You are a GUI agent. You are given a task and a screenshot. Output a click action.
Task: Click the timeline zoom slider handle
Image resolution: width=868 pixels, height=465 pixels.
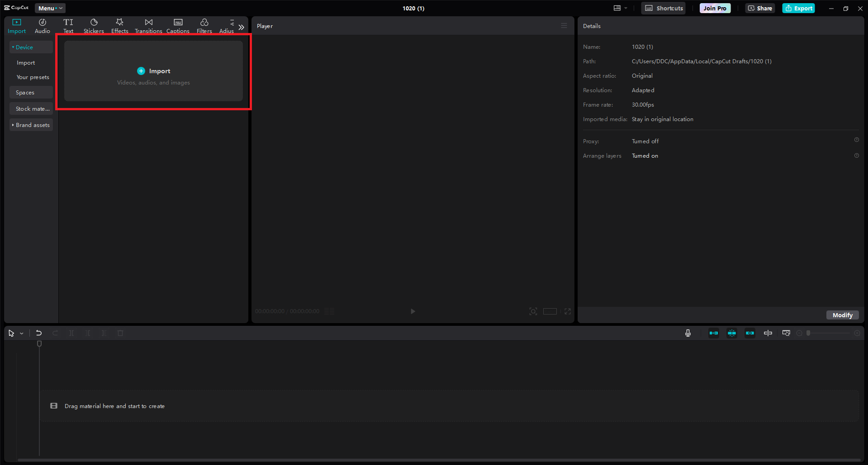pos(808,333)
